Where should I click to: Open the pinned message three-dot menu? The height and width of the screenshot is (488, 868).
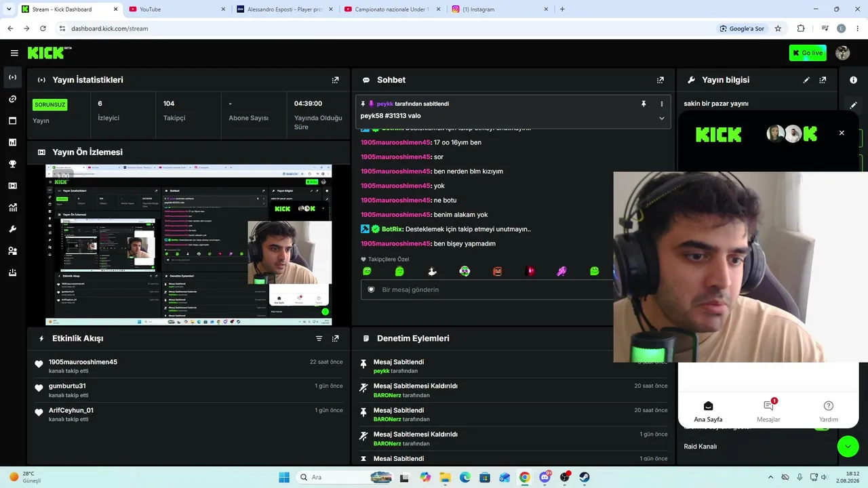coord(661,104)
